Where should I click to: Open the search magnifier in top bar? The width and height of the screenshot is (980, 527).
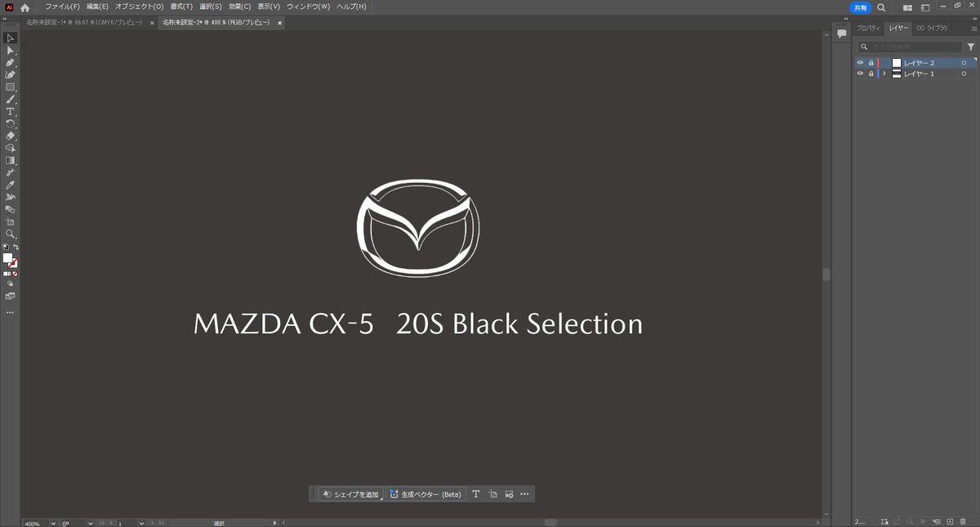(x=881, y=7)
